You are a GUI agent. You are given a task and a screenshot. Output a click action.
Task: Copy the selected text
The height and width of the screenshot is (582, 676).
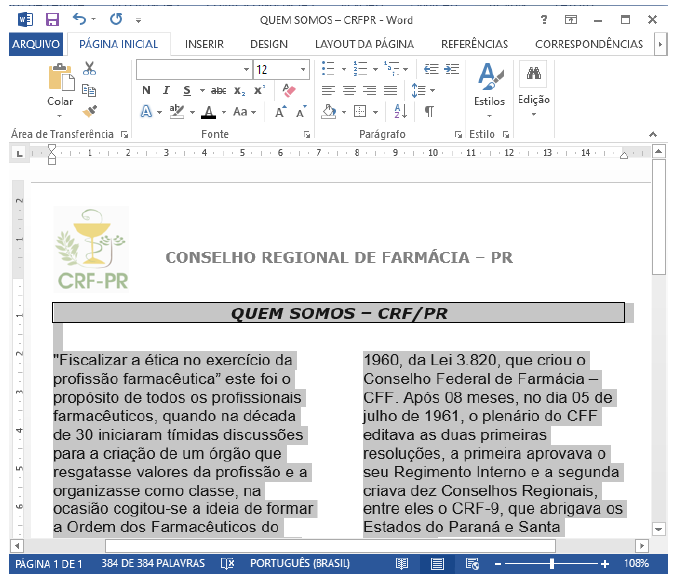click(89, 90)
